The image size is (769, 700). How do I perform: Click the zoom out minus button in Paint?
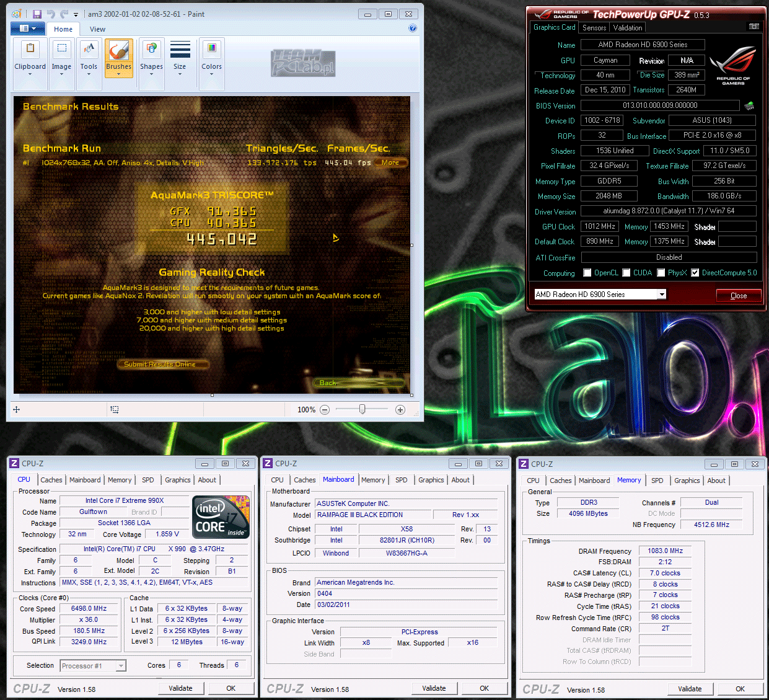point(325,410)
